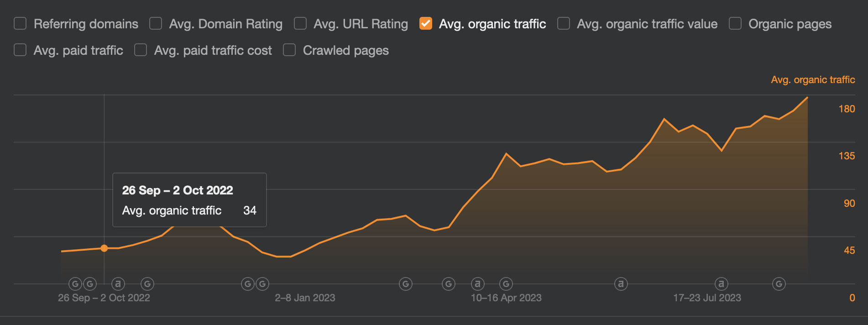
Task: Click the 45 y-axis value
Action: point(849,251)
